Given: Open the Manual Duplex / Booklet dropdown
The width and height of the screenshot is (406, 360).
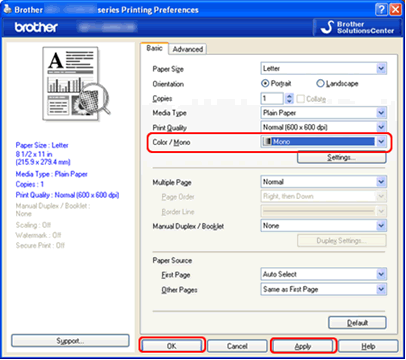Looking at the screenshot, I should 323,226.
